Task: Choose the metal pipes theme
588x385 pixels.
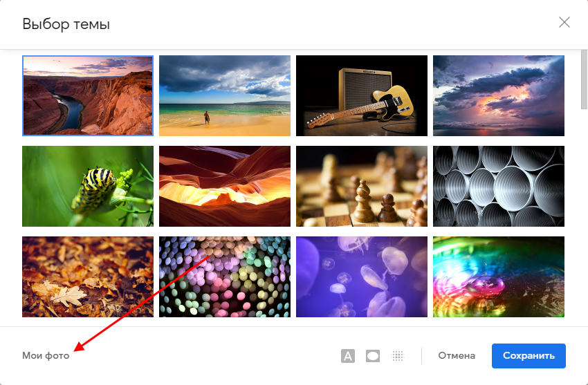Action: coord(498,186)
